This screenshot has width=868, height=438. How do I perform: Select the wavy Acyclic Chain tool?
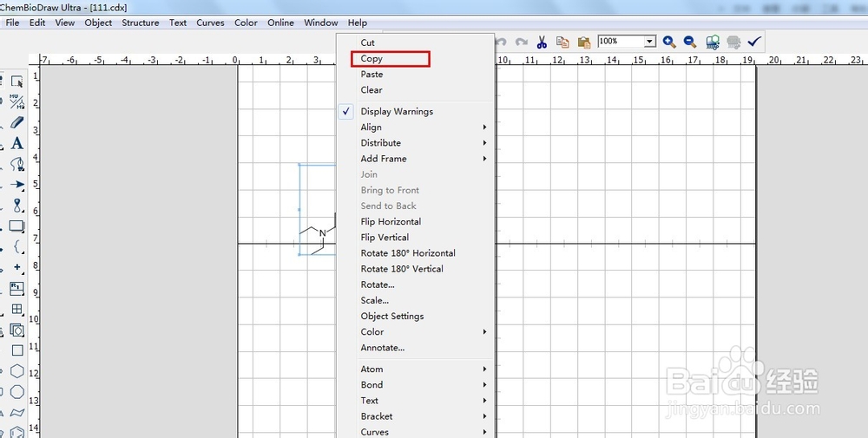point(17,413)
